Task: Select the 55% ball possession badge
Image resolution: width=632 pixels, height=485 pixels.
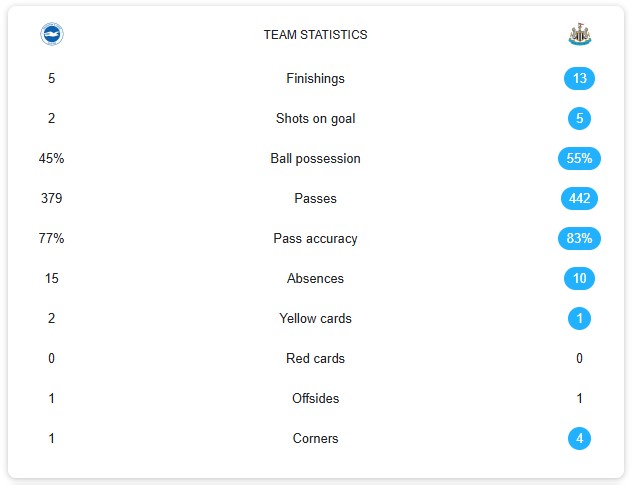Action: click(x=579, y=158)
